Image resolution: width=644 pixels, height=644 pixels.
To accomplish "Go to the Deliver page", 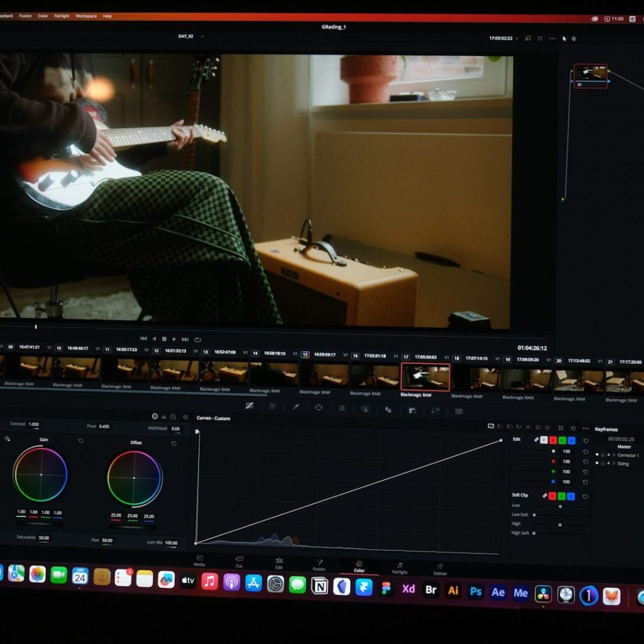I will click(440, 569).
